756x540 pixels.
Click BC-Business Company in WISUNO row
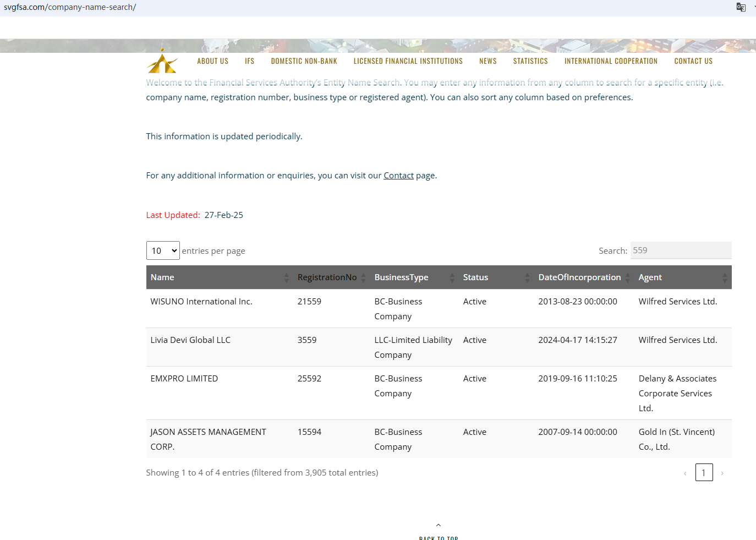point(398,309)
